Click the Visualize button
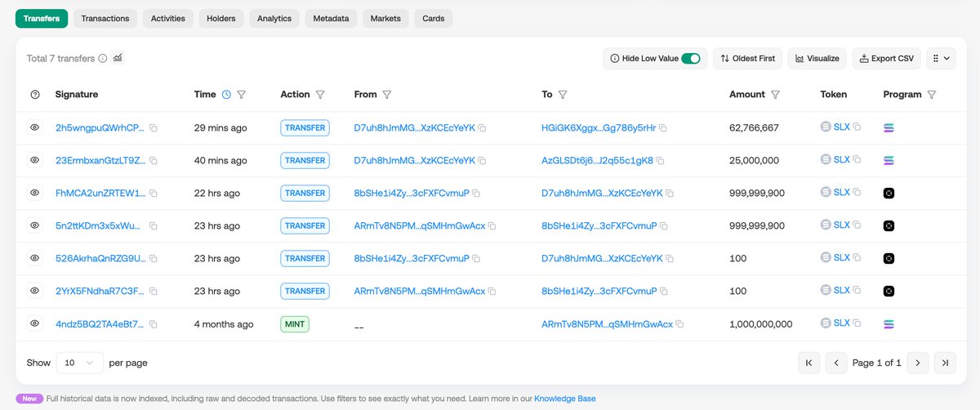 pos(817,59)
